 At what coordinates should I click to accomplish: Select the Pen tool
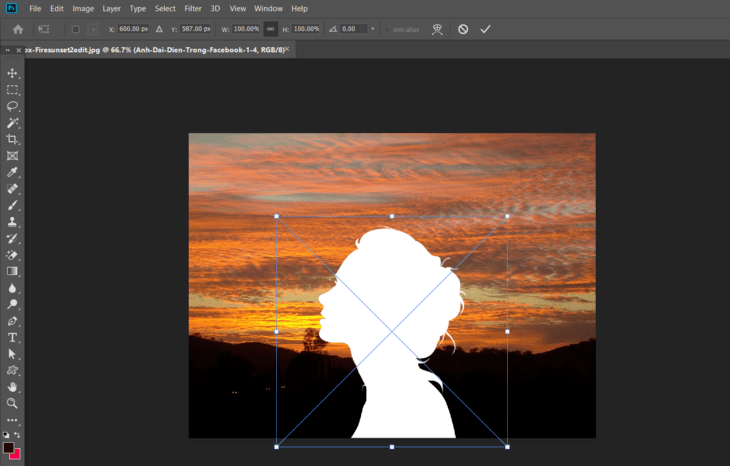[12, 321]
